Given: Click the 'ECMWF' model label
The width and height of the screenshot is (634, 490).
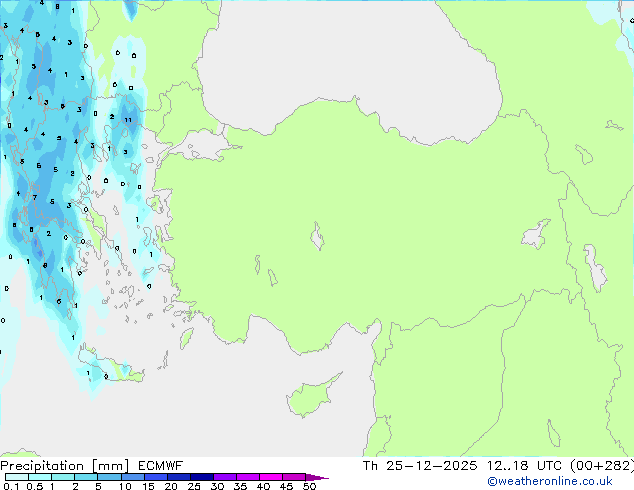Looking at the screenshot, I should pyautogui.click(x=160, y=466).
